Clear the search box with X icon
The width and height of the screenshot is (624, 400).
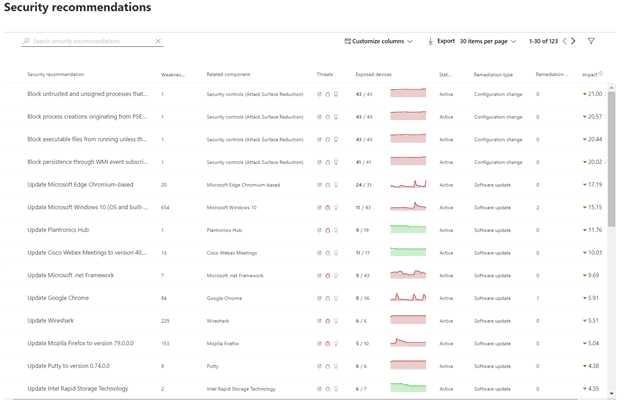[x=158, y=41]
